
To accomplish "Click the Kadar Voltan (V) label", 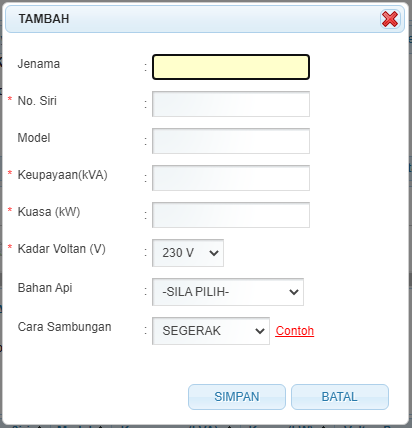I will coord(61,249).
